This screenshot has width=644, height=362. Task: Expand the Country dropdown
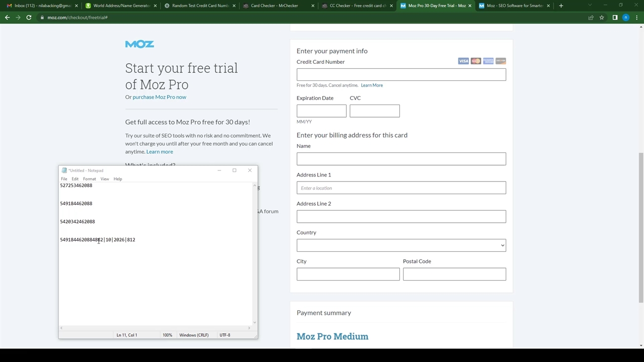click(x=401, y=245)
